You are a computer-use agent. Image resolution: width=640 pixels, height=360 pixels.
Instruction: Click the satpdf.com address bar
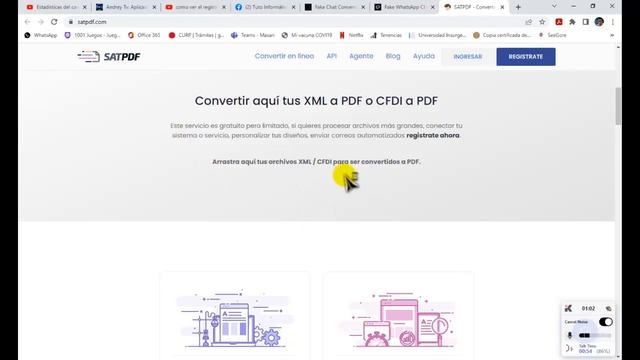point(294,22)
